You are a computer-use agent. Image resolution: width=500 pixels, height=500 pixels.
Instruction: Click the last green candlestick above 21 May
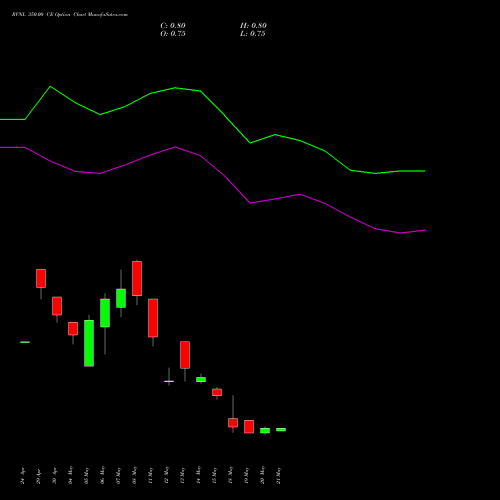click(281, 430)
